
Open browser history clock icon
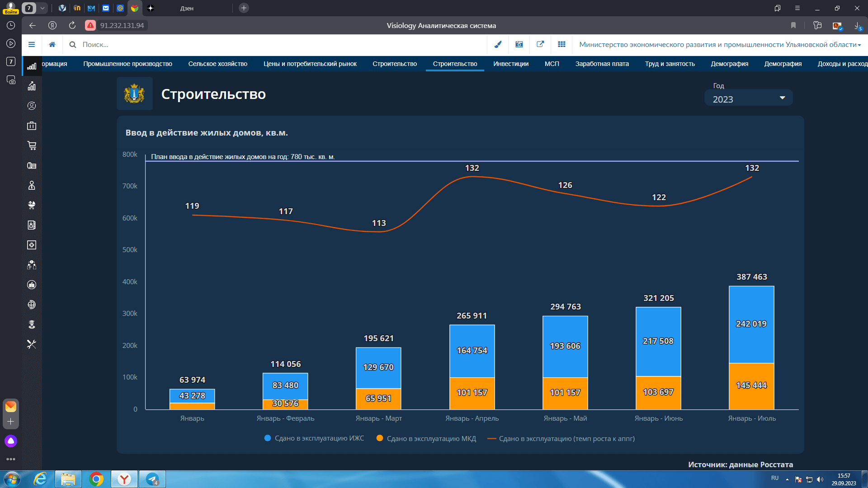[11, 25]
